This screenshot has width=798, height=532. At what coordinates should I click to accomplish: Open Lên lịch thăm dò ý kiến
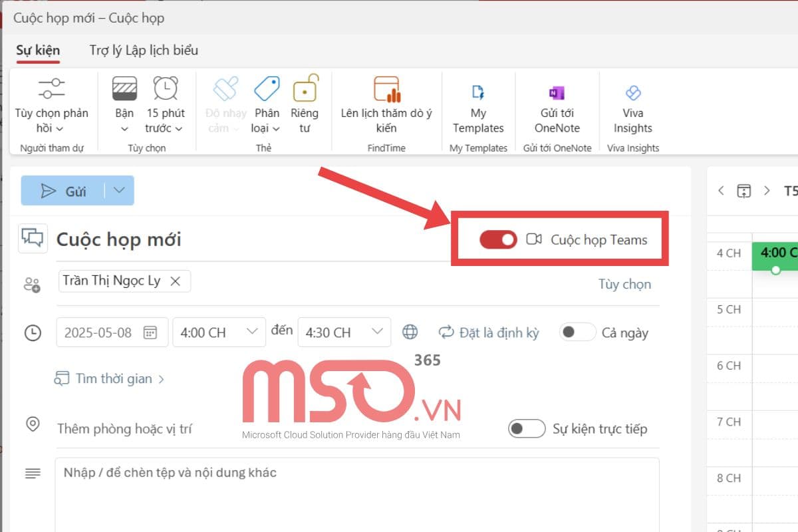(386, 105)
